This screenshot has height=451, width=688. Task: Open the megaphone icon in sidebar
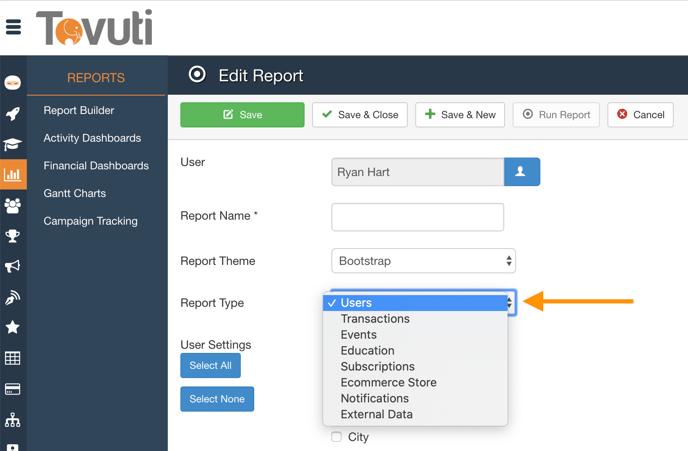(13, 267)
